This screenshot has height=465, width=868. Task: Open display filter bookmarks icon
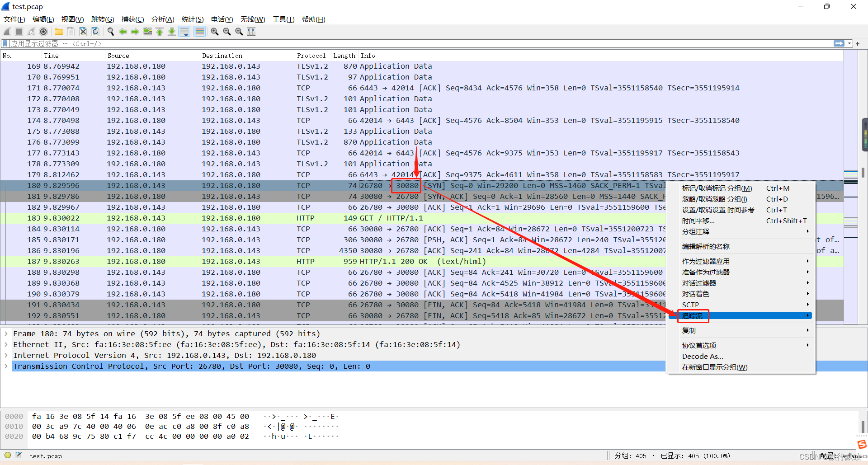point(5,44)
